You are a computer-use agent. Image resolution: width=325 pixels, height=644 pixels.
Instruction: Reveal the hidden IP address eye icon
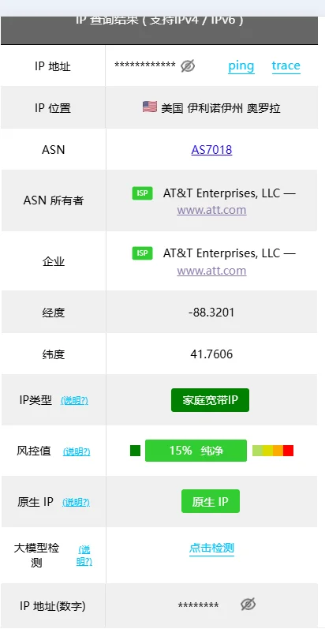[188, 66]
